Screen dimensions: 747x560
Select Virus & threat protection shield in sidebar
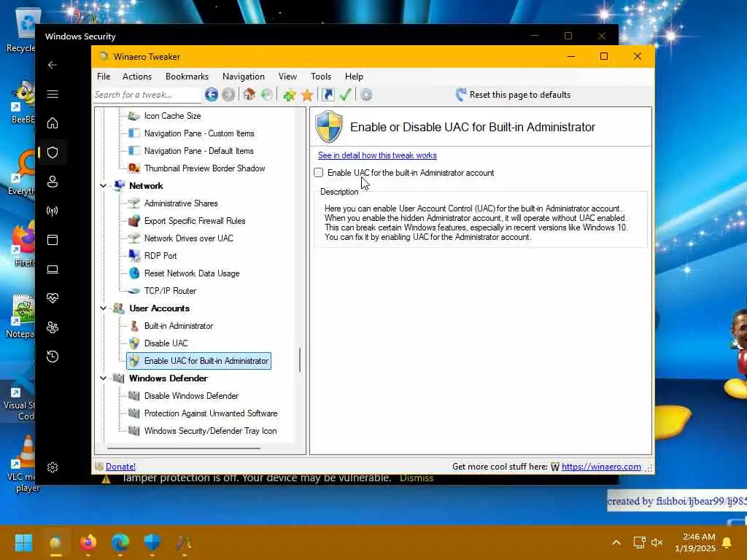[x=53, y=152]
